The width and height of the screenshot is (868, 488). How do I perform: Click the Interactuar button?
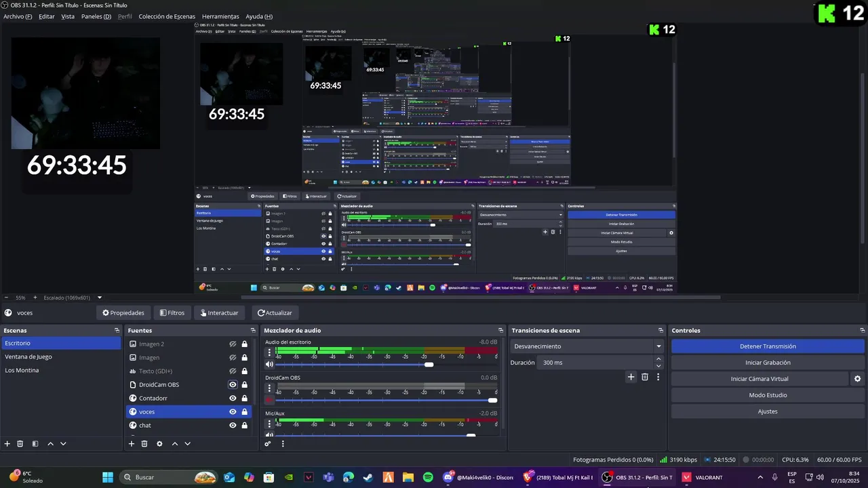(x=219, y=313)
